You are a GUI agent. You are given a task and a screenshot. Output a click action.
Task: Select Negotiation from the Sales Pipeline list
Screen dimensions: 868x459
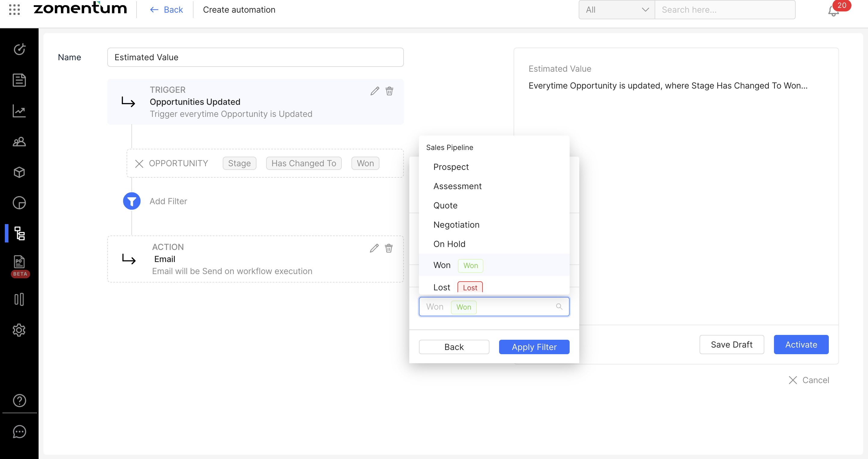(456, 225)
